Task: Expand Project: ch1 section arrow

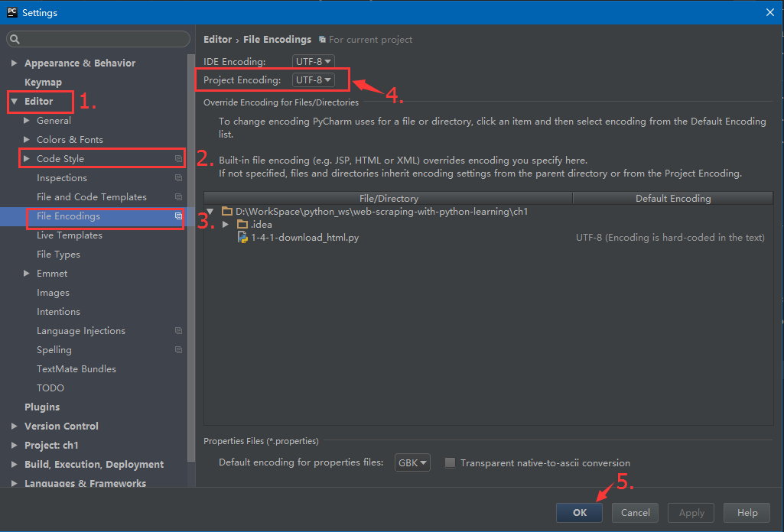Action: (x=14, y=445)
